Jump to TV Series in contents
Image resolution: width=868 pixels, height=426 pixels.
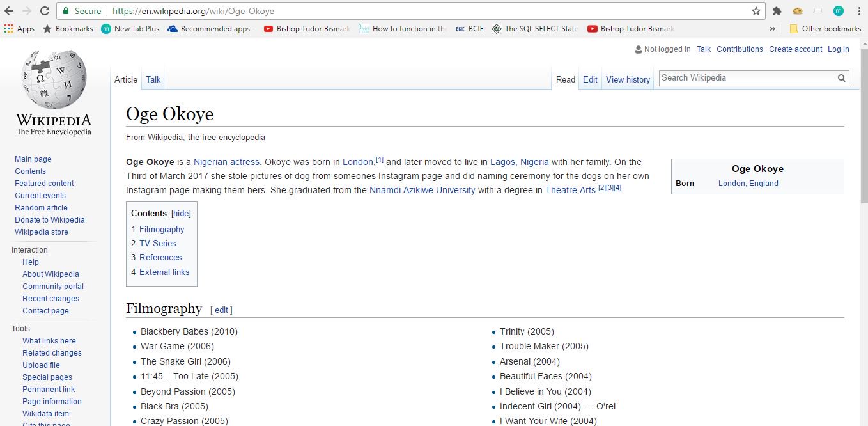point(157,243)
